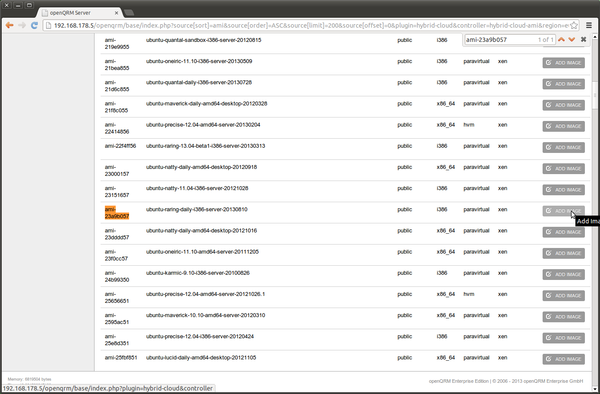Image resolution: width=600 pixels, height=394 pixels.
Task: Click the browser forward arrow
Action: 22,25
